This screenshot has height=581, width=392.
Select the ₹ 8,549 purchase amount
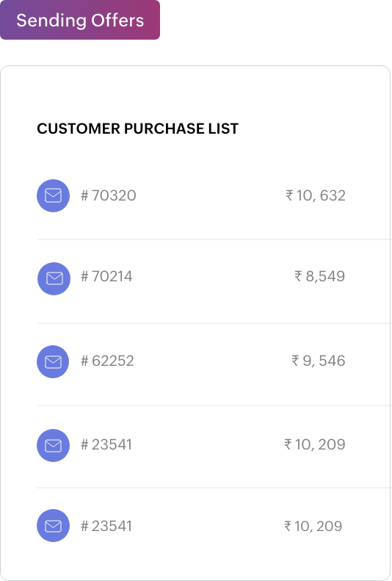(320, 276)
